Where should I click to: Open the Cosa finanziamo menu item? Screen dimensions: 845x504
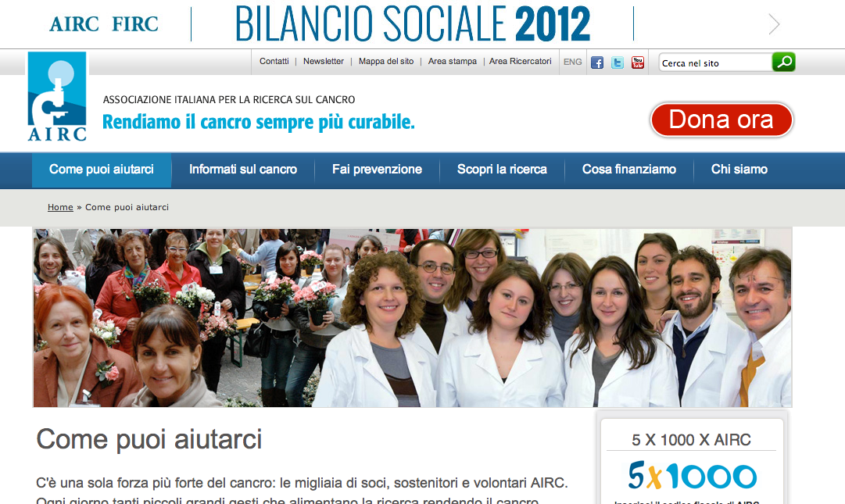629,170
